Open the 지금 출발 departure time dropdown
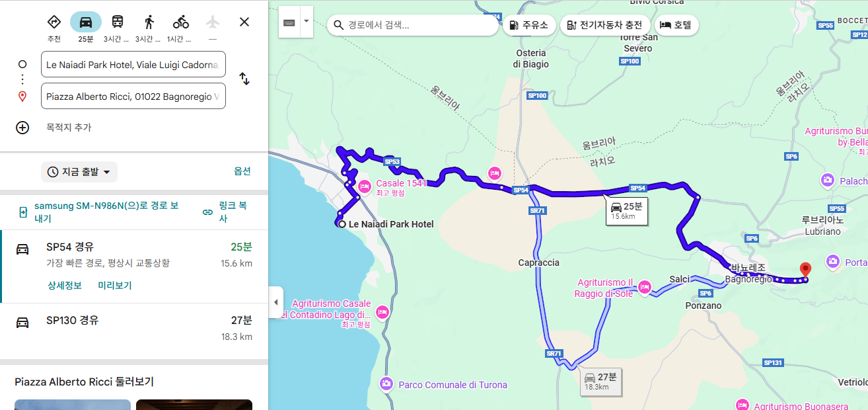This screenshot has width=868, height=410. click(x=79, y=172)
